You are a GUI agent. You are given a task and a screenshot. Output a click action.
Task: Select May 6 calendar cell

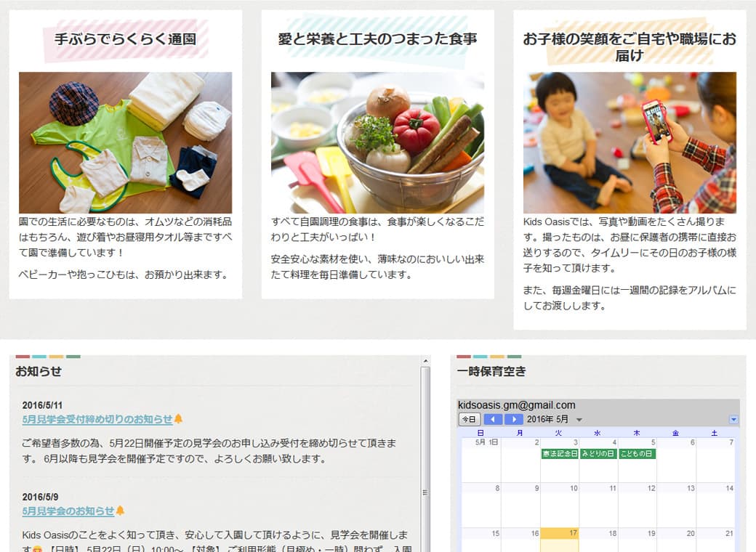coord(676,460)
